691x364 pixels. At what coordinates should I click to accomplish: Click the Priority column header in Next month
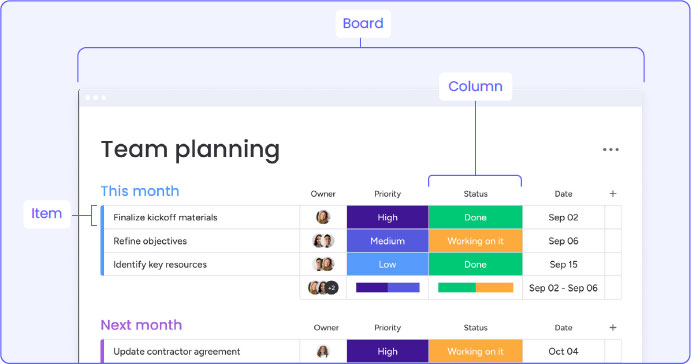tap(387, 327)
